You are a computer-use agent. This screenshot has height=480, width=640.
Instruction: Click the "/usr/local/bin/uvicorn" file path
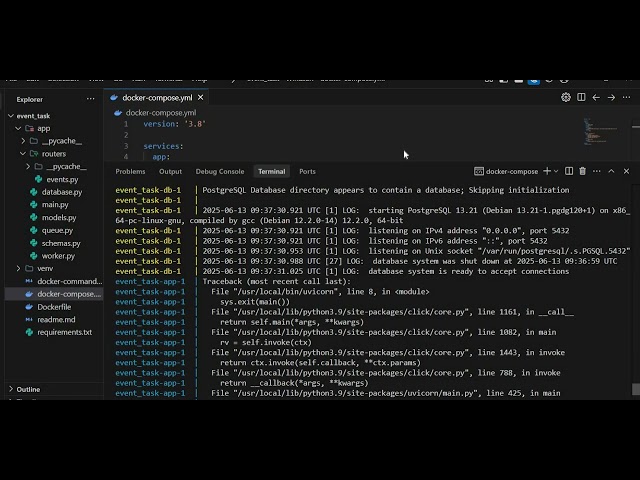287,291
